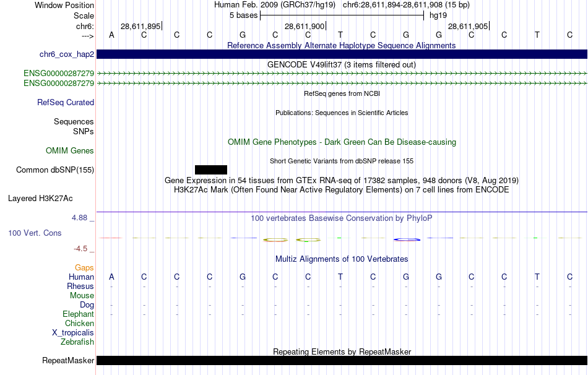This screenshot has width=588, height=375.
Task: Click the 28,611,900 coordinate marker
Action: (x=305, y=26)
